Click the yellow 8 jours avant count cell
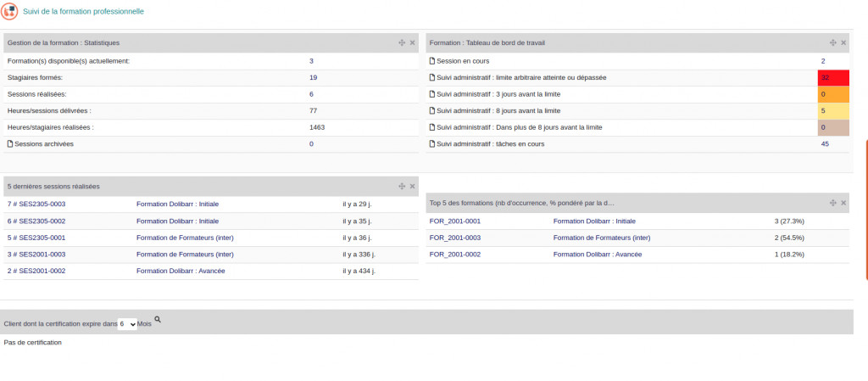The image size is (868, 381). click(833, 110)
